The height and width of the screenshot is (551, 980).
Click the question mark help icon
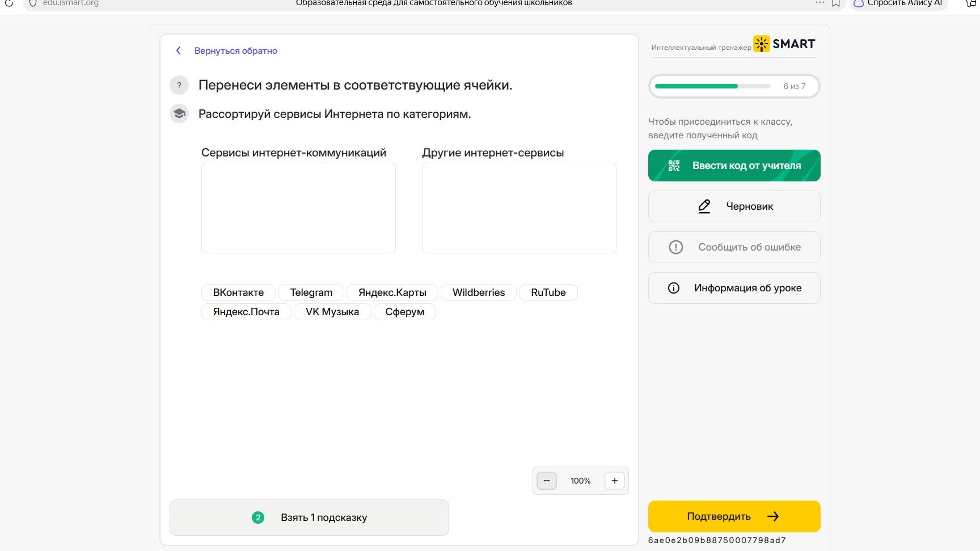click(179, 85)
